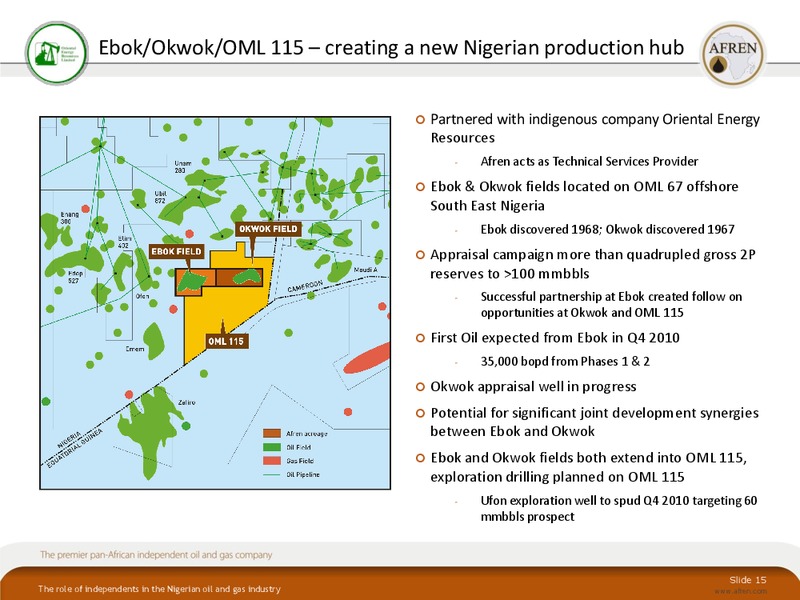Select the OML 115 map label
This screenshot has height=600, width=800.
point(227,341)
